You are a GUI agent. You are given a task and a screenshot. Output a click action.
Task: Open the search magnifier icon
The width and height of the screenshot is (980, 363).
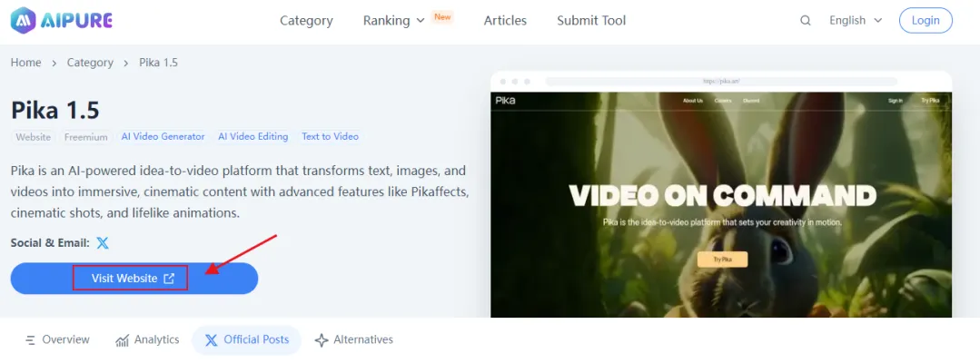pyautogui.click(x=806, y=20)
